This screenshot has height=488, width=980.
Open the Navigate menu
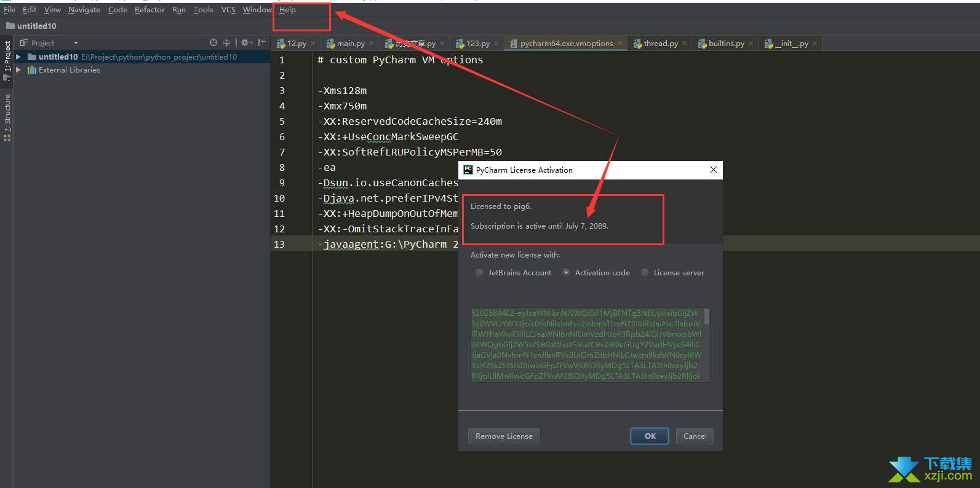(x=84, y=10)
